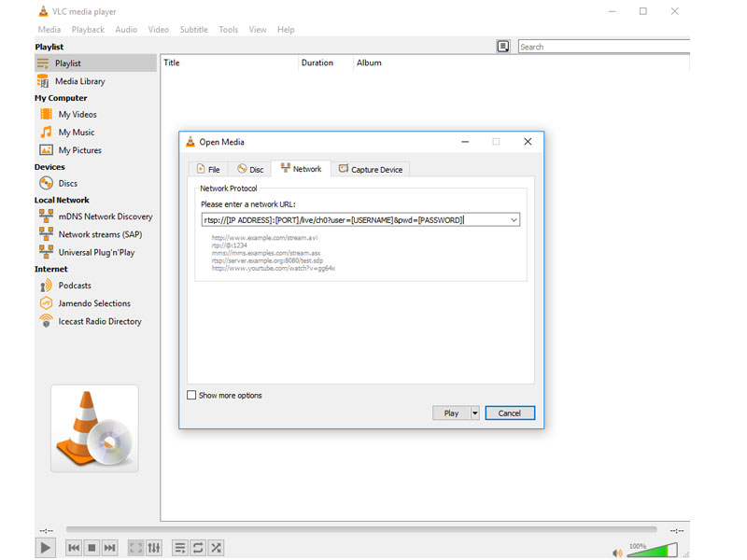Expand the network URL history dropdown

tap(514, 220)
